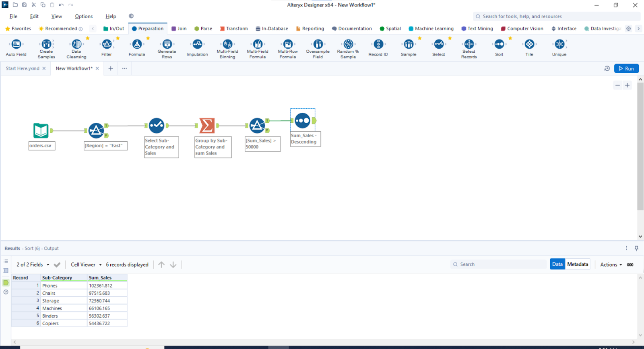Select the Sample tool in the palette
The width and height of the screenshot is (644, 349).
(409, 48)
